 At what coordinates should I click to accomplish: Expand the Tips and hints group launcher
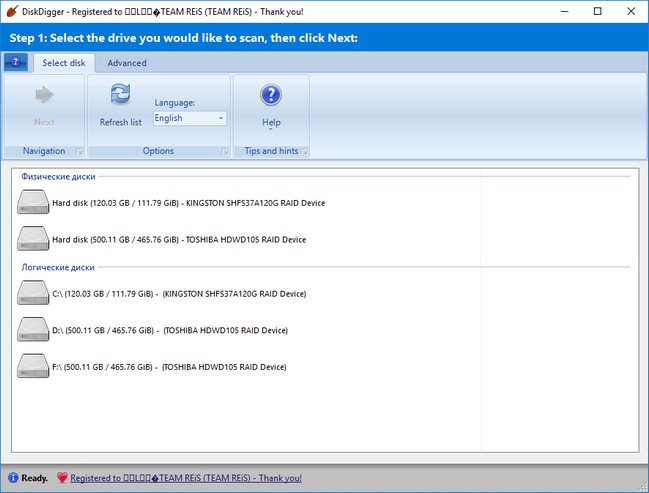click(304, 152)
